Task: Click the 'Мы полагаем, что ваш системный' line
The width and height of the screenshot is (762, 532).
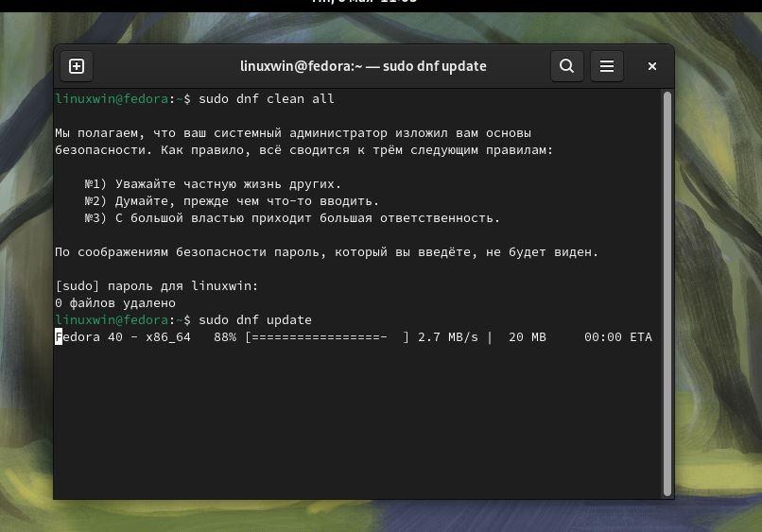Action: tap(293, 133)
